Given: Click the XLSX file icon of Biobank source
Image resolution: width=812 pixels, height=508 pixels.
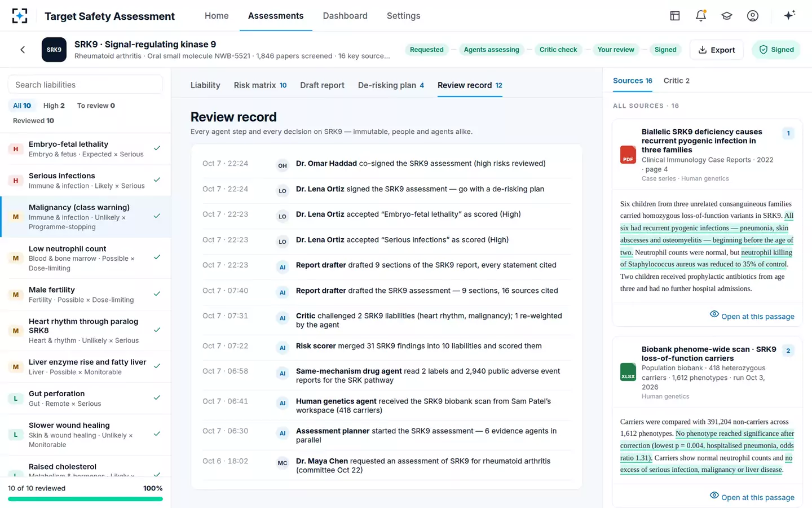Looking at the screenshot, I should click(628, 372).
